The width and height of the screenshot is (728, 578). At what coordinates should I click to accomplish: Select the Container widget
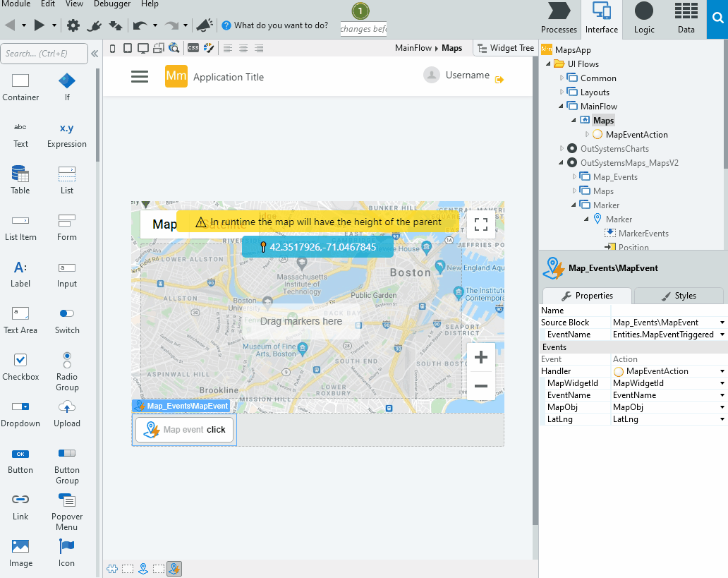point(20,88)
